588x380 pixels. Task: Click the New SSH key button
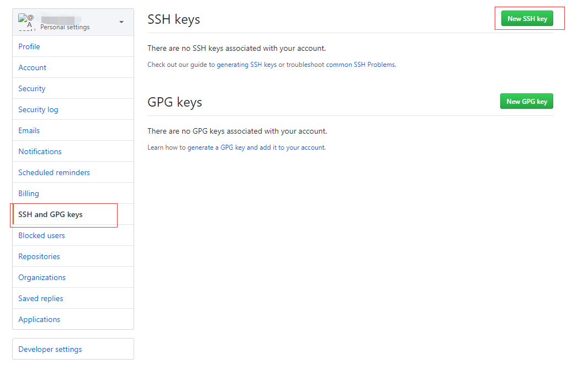click(528, 18)
